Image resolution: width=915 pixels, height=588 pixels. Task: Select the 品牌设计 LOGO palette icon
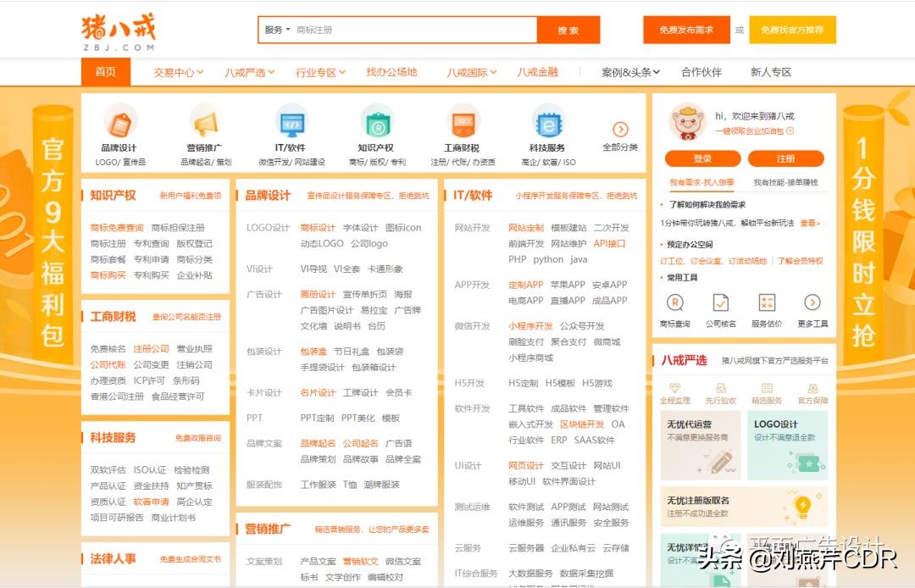click(120, 125)
